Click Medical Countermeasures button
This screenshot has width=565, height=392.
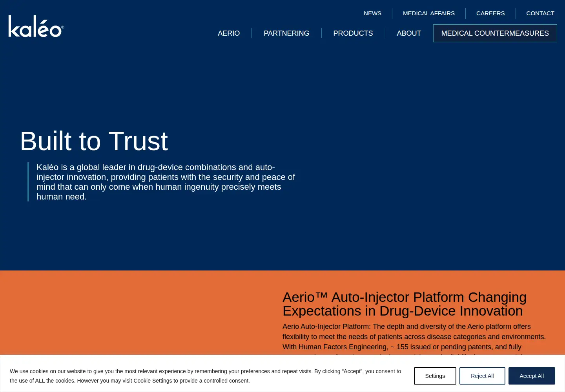point(495,33)
